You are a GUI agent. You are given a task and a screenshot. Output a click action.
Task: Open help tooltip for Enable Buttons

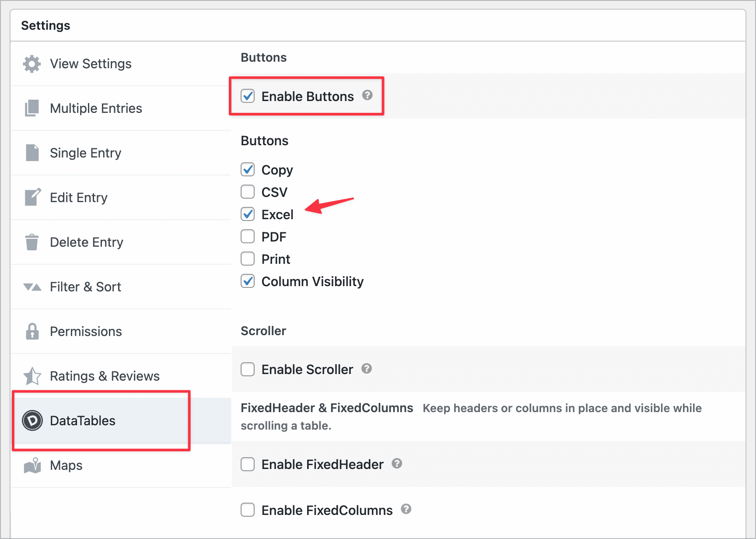pos(367,95)
